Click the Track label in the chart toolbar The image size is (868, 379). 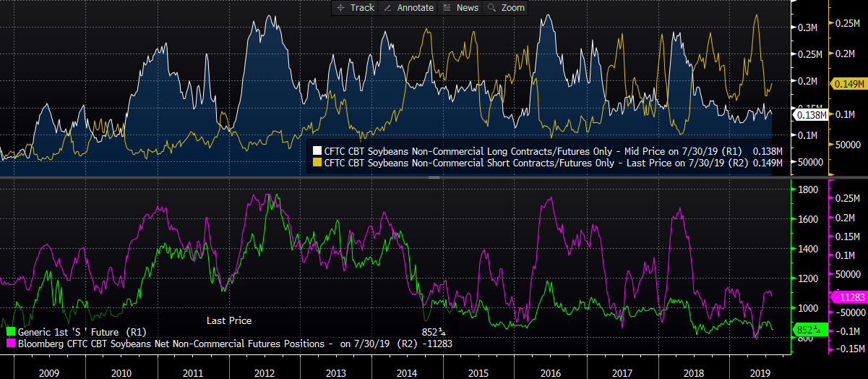coord(362,7)
